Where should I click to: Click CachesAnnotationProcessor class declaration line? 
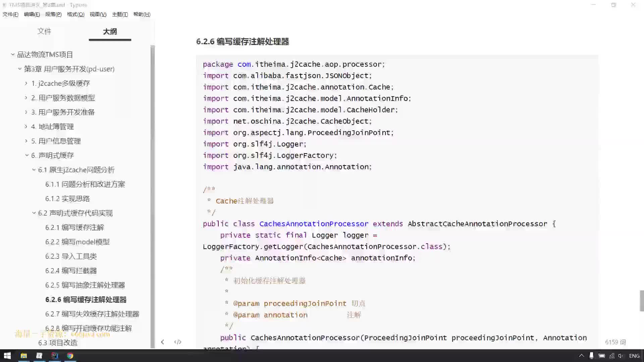[x=379, y=224]
